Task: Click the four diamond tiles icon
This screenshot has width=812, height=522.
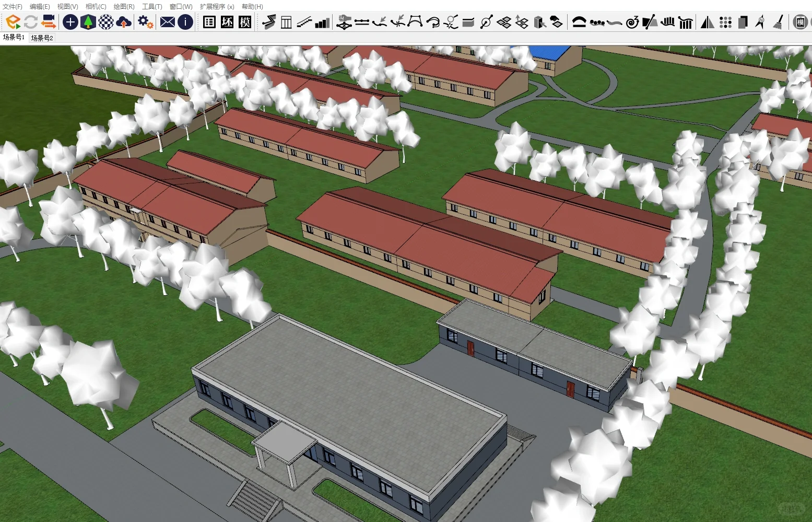Action: pos(504,22)
